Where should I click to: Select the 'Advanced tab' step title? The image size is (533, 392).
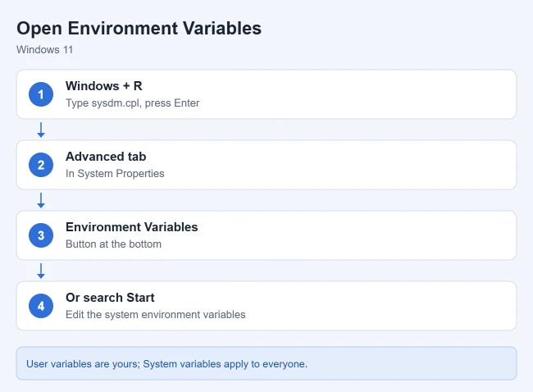(x=106, y=157)
